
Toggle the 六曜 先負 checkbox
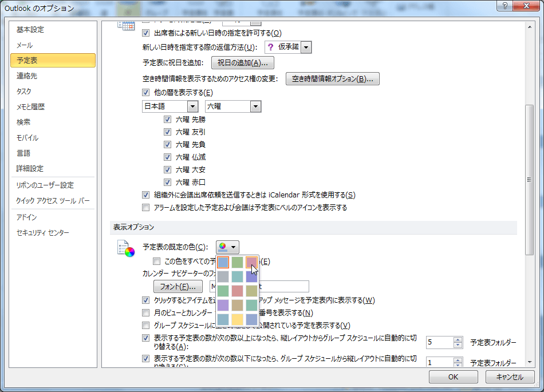(x=167, y=145)
